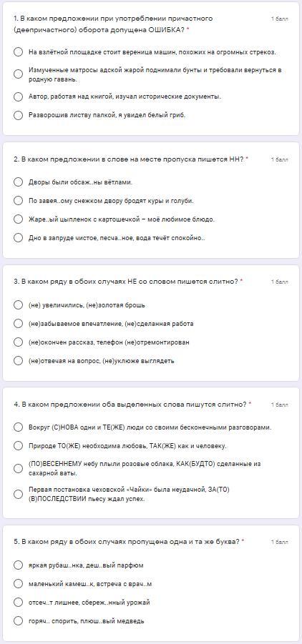Choose "Дворы были обсаж..ны вётлами" option
Image resolution: width=302 pixels, height=644 pixels.
[18, 182]
